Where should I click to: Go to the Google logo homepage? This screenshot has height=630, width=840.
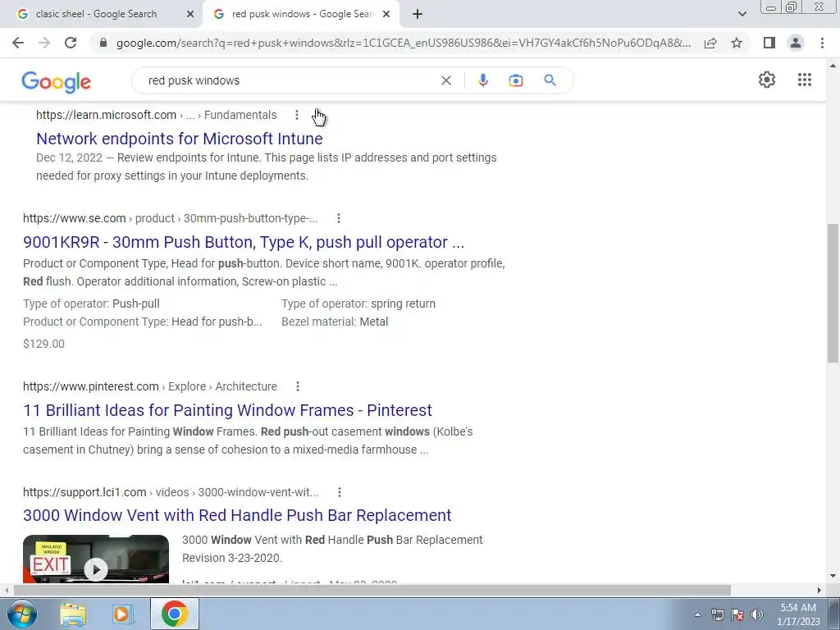(57, 82)
